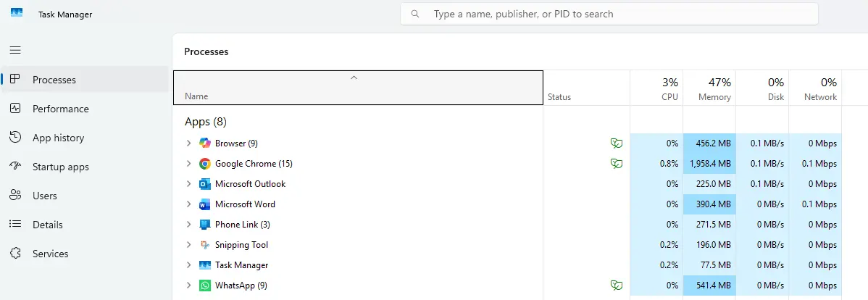This screenshot has width=868, height=300.
Task: Sort processes by Name column
Action: [358, 88]
